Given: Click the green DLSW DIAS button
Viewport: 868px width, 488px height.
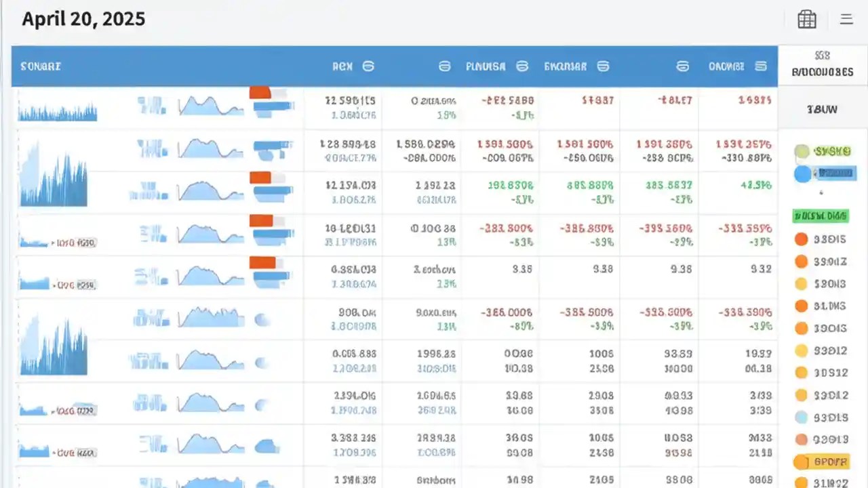Looking at the screenshot, I should point(821,215).
